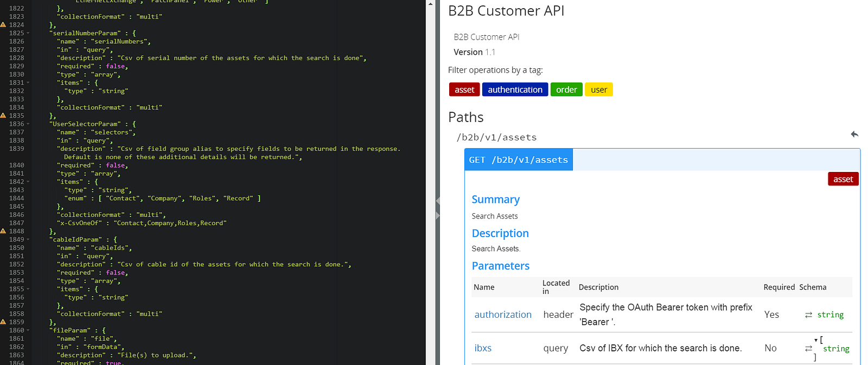Click 'Csv of IBX for which the search is done.'

[x=660, y=348]
